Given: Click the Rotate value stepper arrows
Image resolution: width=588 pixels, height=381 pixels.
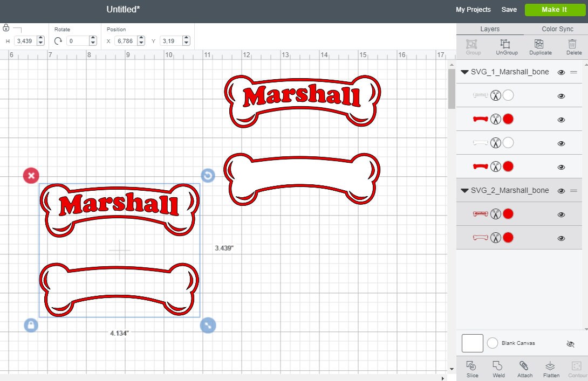Looking at the screenshot, I should point(93,41).
